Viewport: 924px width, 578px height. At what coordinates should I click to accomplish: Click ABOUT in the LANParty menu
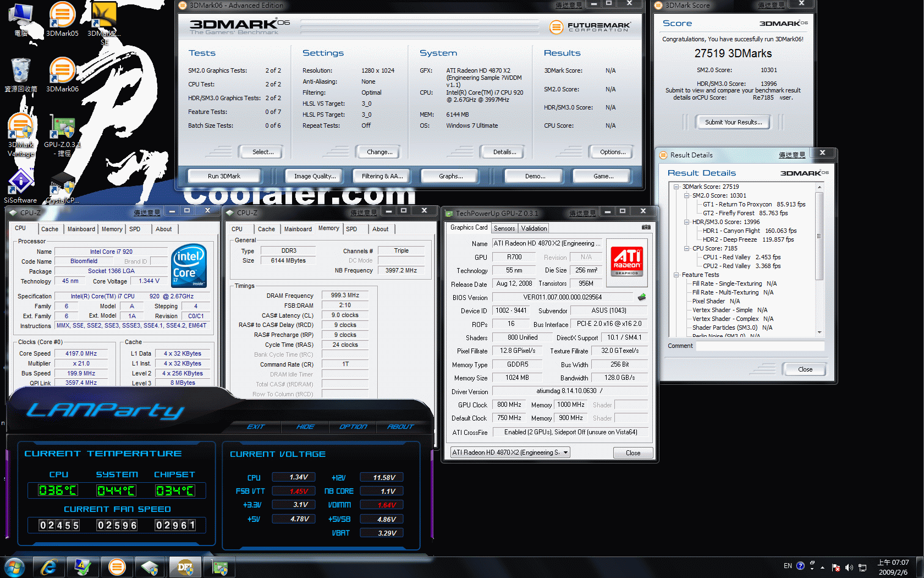(x=400, y=427)
